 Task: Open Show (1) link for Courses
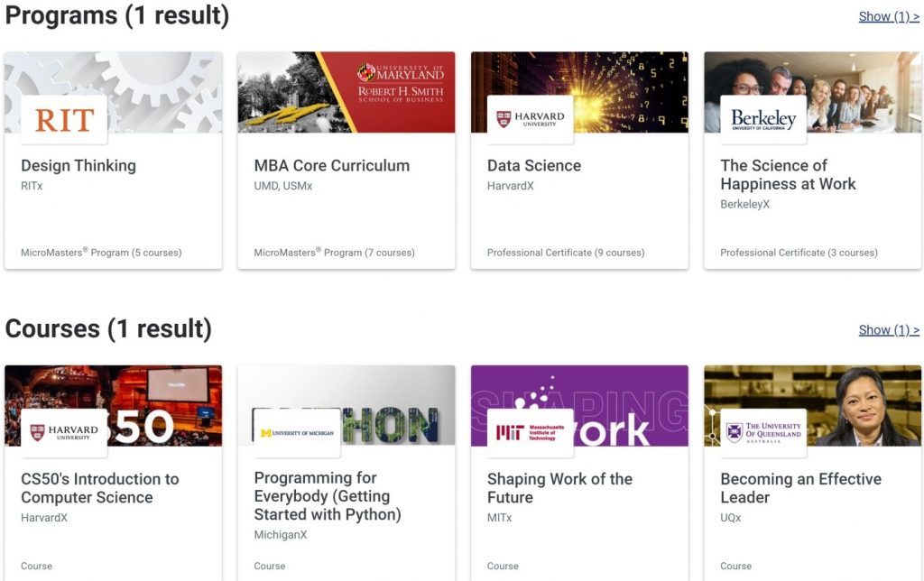click(889, 330)
